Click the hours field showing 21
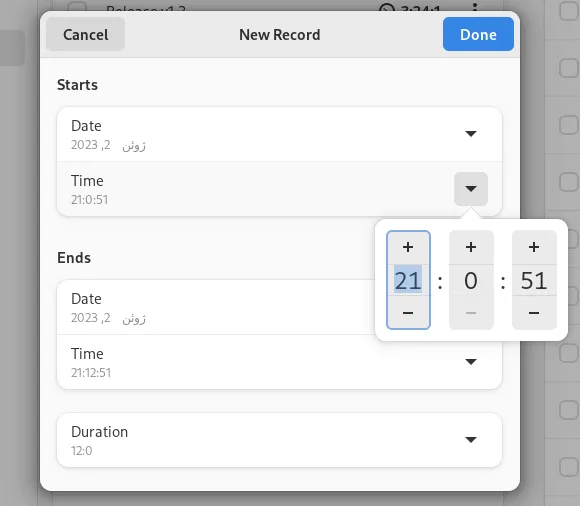This screenshot has height=506, width=580. pyautogui.click(x=408, y=280)
